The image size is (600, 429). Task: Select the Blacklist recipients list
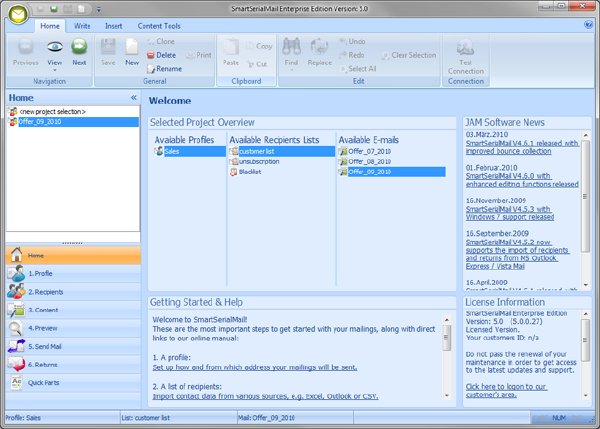coord(246,172)
